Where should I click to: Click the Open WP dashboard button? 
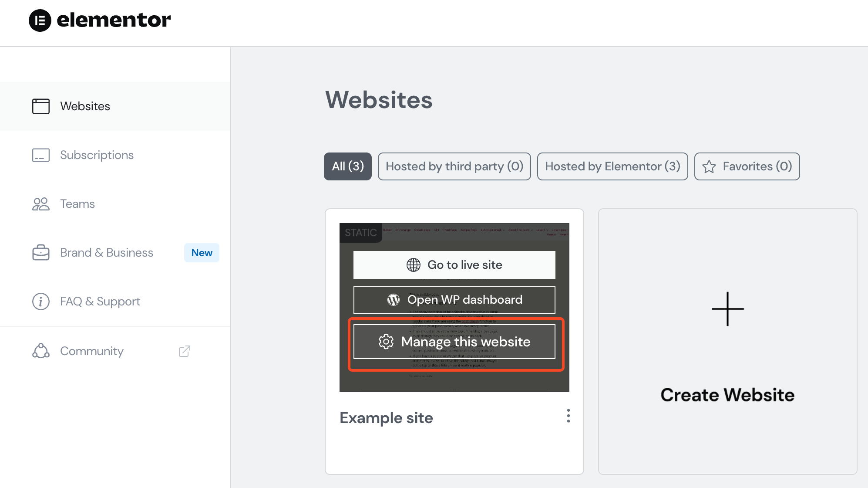(x=454, y=300)
